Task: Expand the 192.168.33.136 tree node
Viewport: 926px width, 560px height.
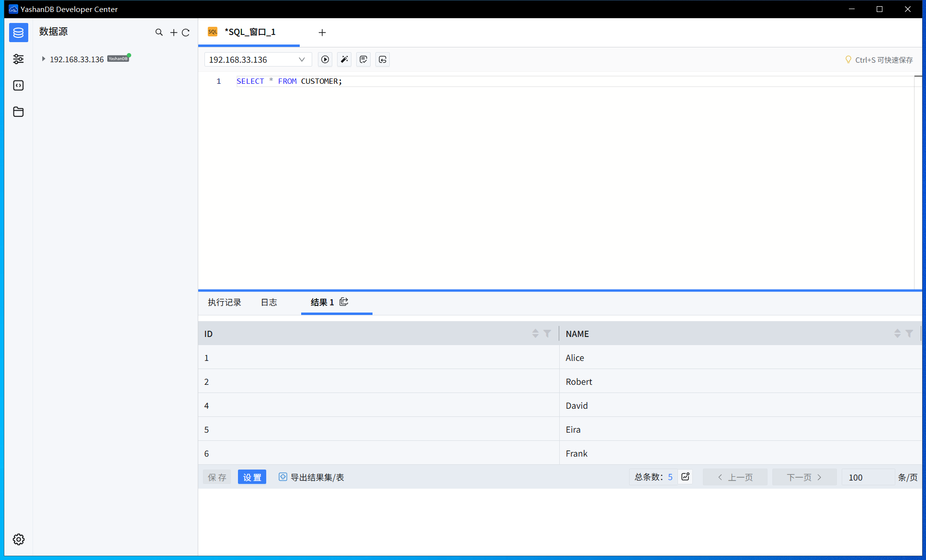Action: coord(44,59)
